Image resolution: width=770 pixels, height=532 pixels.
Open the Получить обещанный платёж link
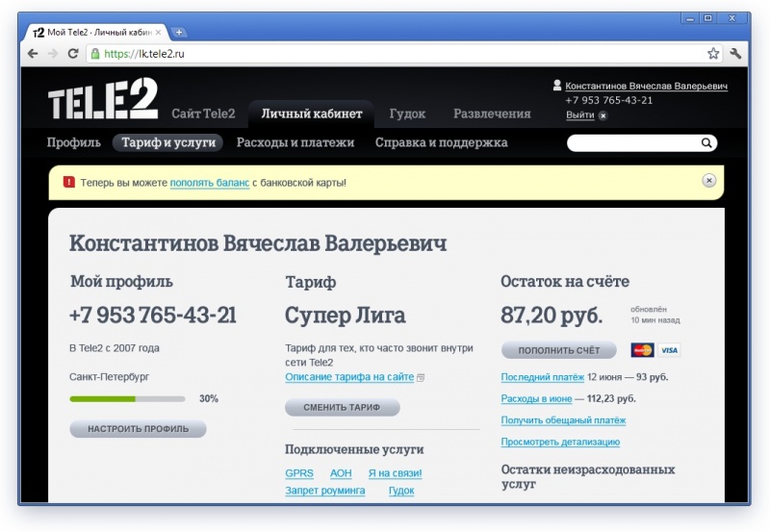(563, 420)
